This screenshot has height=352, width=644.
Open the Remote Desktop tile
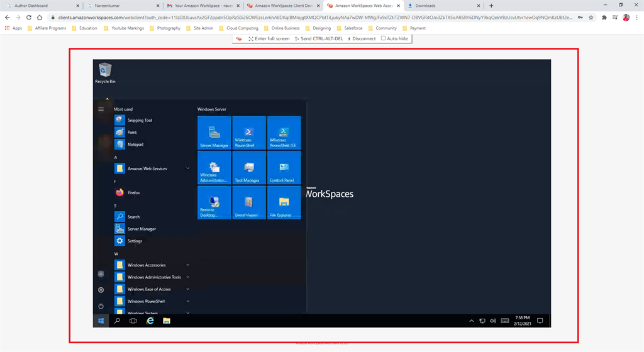[214, 202]
